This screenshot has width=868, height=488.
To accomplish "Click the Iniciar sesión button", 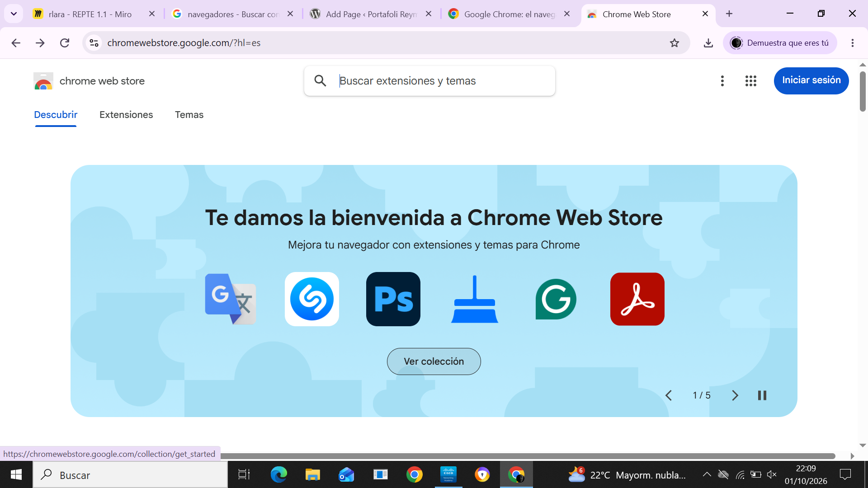I will click(x=811, y=80).
